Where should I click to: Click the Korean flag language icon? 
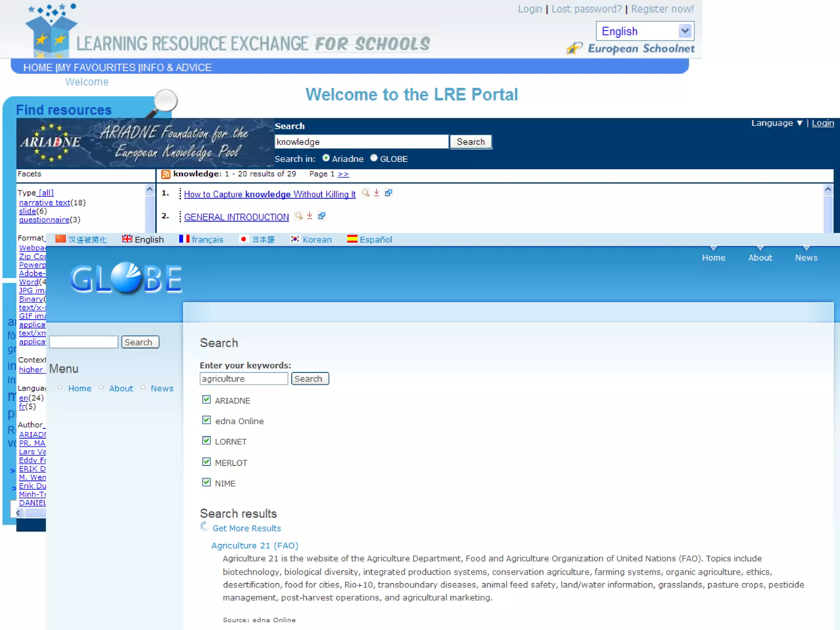[295, 239]
